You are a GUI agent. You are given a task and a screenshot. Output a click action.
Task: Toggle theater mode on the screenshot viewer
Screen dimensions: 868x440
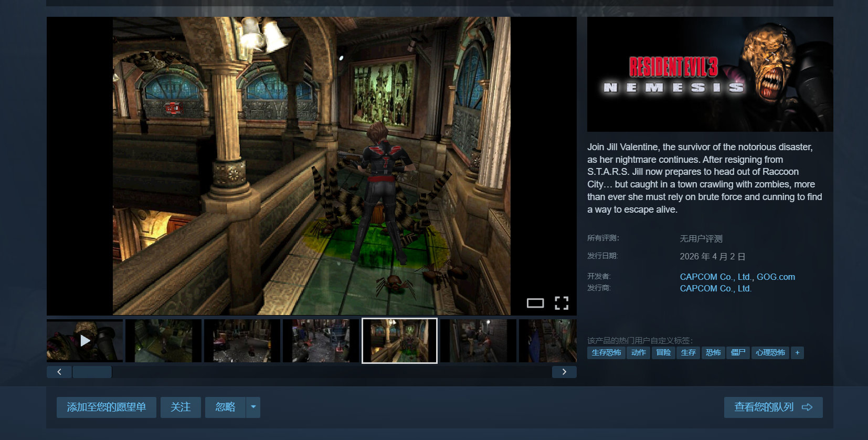(x=535, y=303)
